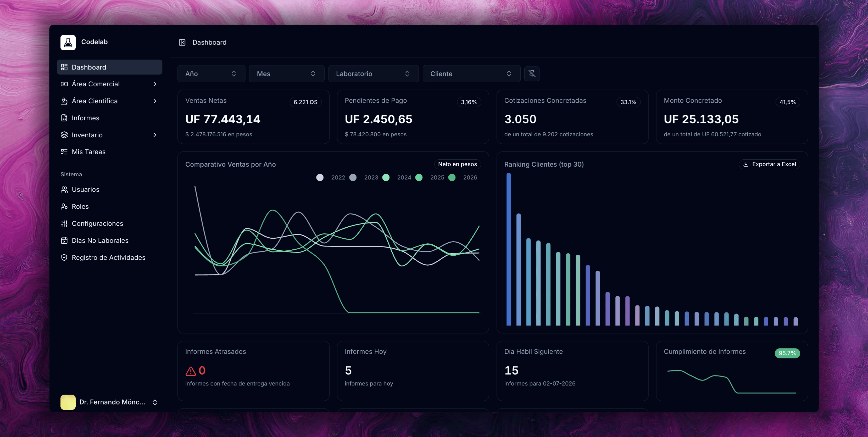Screen dimensions: 868x437
Task: Click the '$ 2.478.176.516 en pesos' text
Action: pos(219,134)
